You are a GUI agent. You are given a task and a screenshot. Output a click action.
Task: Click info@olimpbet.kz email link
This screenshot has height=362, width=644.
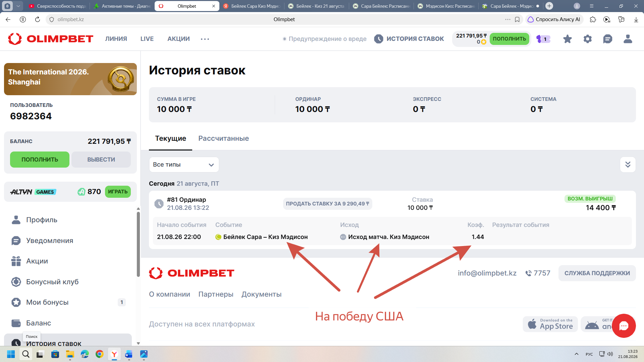tap(487, 273)
